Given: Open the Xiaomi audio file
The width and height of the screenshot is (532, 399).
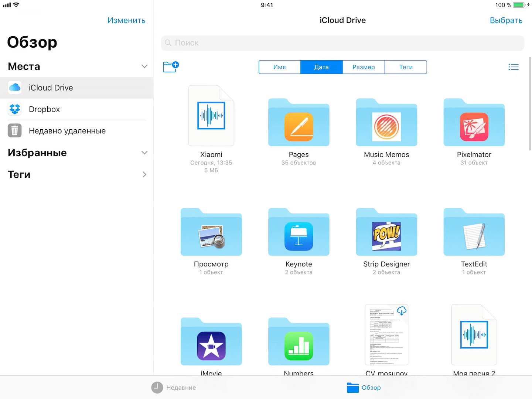Looking at the screenshot, I should pyautogui.click(x=211, y=116).
